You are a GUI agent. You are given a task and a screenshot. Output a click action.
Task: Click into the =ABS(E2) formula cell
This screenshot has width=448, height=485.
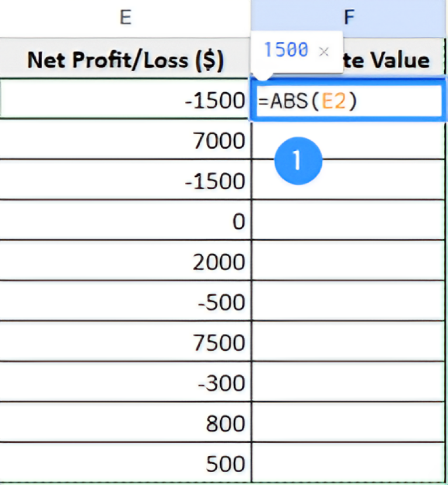(x=347, y=102)
